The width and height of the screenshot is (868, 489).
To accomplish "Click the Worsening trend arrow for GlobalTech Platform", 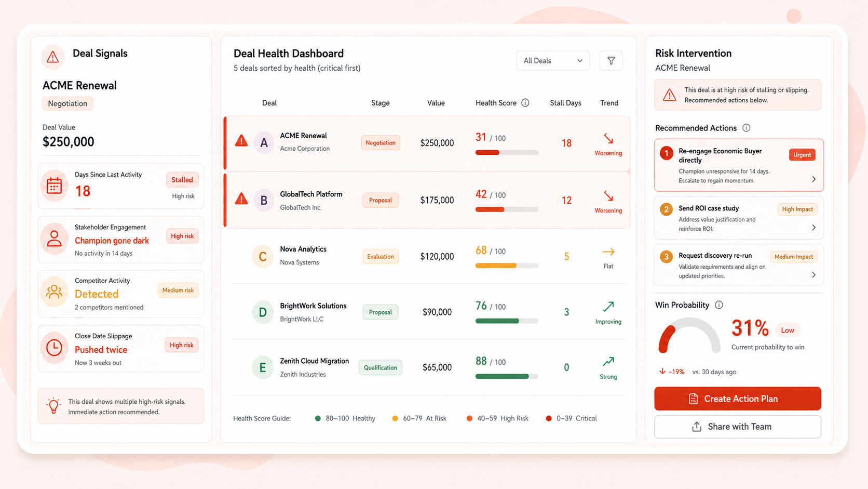I will pyautogui.click(x=608, y=196).
